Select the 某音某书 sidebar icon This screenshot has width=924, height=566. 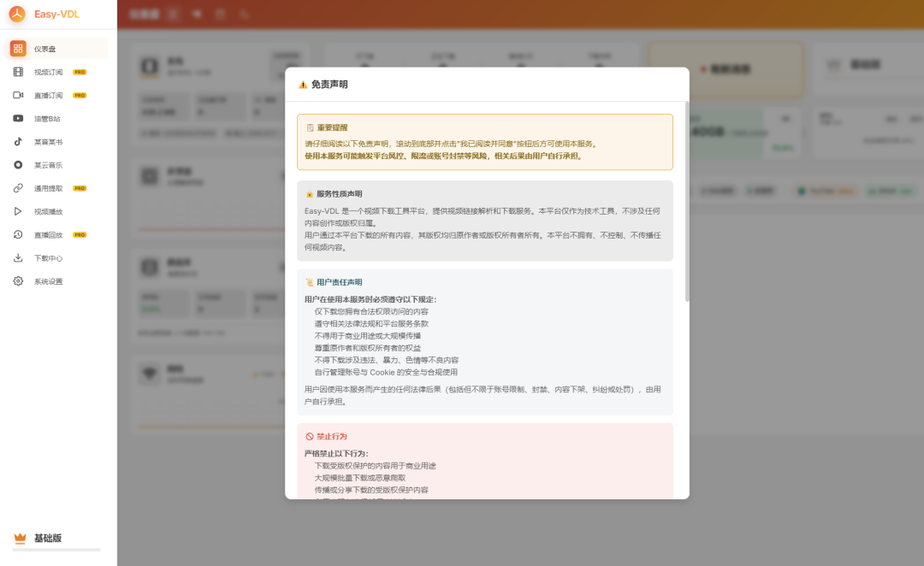click(17, 142)
